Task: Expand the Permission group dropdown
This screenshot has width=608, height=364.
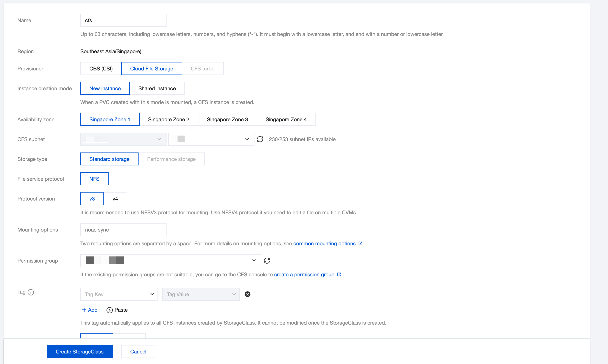Action: click(170, 260)
